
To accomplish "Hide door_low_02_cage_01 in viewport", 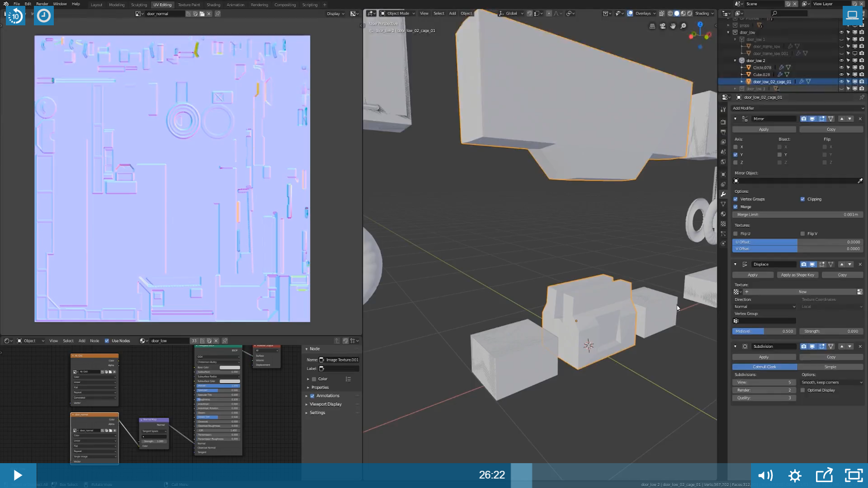I will click(841, 82).
